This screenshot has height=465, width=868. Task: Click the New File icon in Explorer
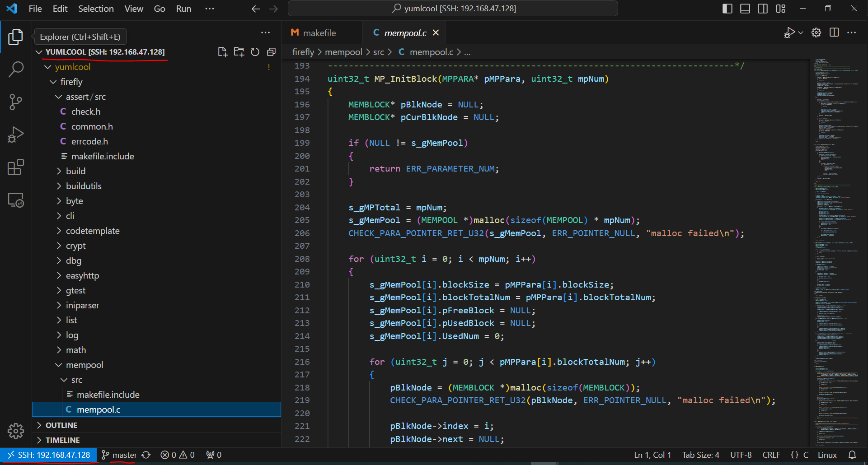tap(222, 52)
